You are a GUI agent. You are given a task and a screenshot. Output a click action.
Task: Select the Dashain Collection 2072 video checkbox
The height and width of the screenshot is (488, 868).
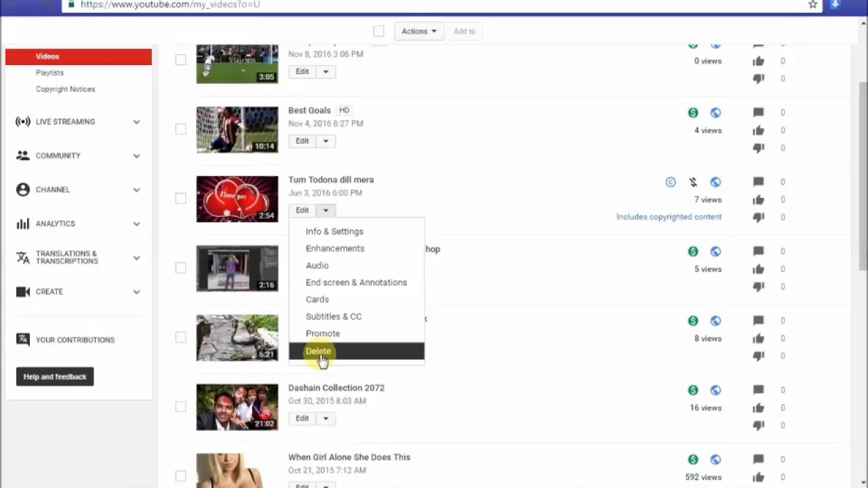click(180, 407)
